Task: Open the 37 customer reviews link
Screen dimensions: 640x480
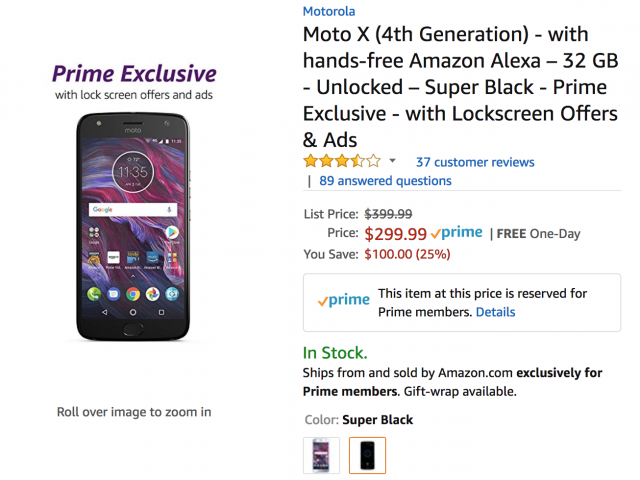Action: (x=475, y=162)
